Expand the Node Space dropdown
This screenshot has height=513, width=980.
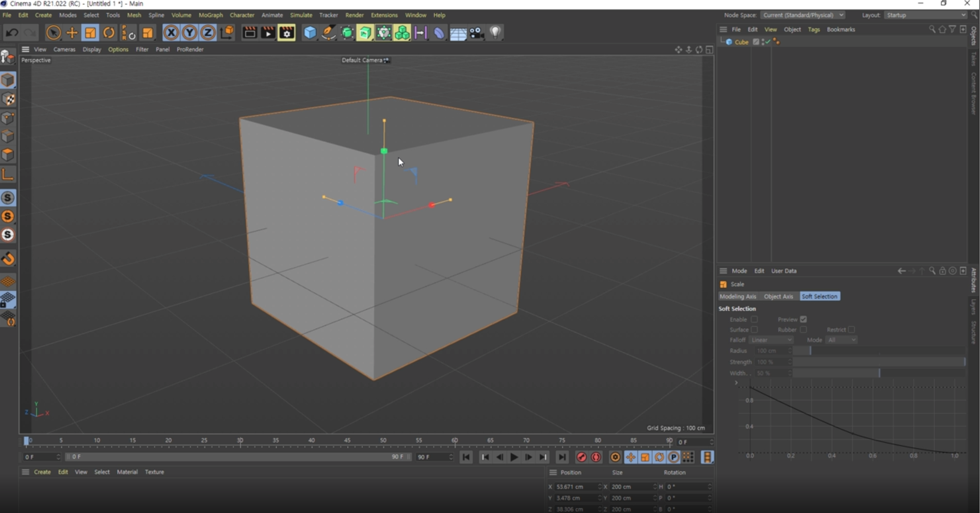802,15
